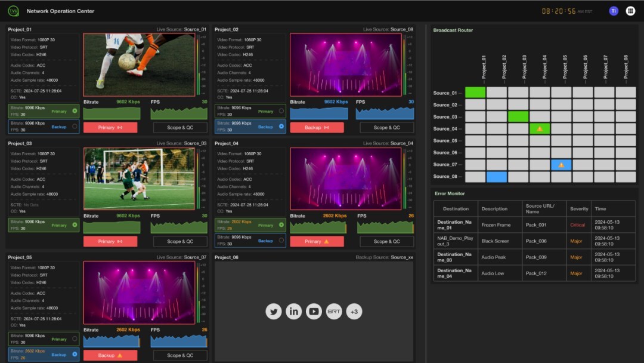Viewport: 644px width, 363px height.
Task: Show the +3 additional destinations
Action: point(354,312)
